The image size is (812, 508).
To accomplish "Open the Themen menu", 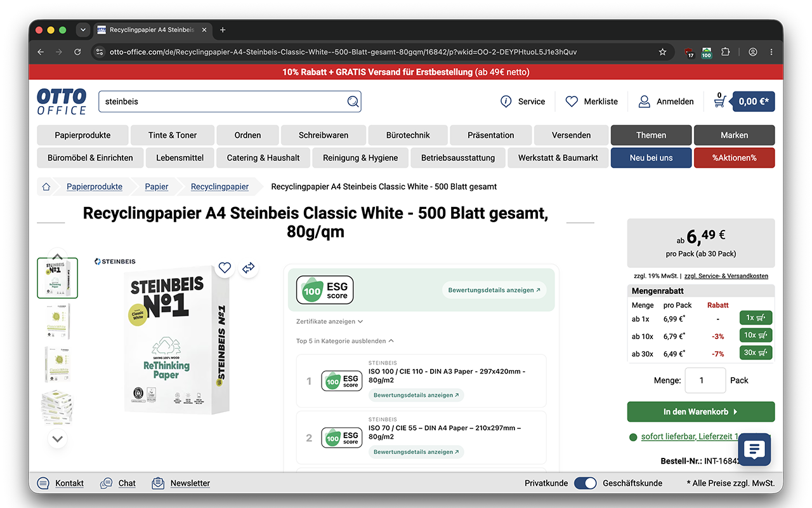I will [x=651, y=135].
